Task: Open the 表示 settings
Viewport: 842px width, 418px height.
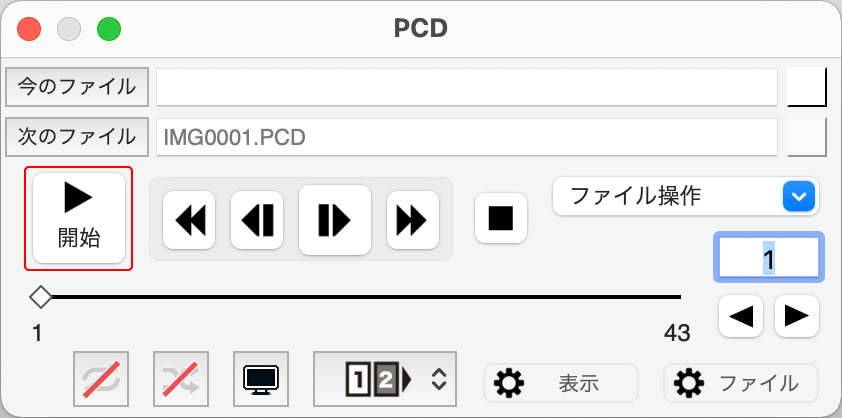Action: [x=561, y=383]
